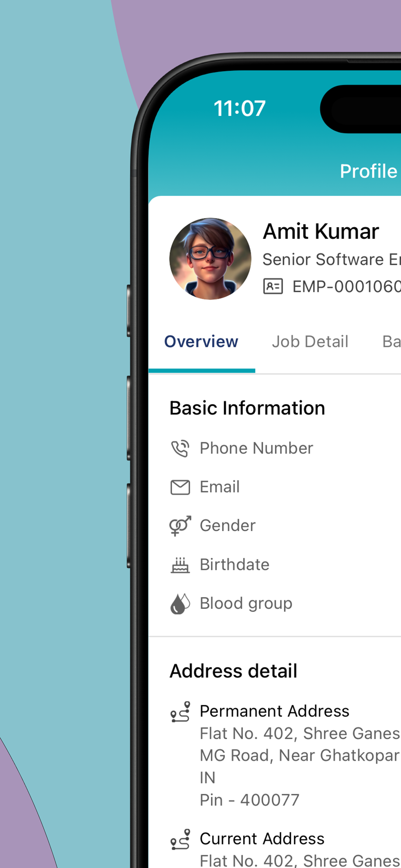Tap the Profile screen title

coord(369,171)
